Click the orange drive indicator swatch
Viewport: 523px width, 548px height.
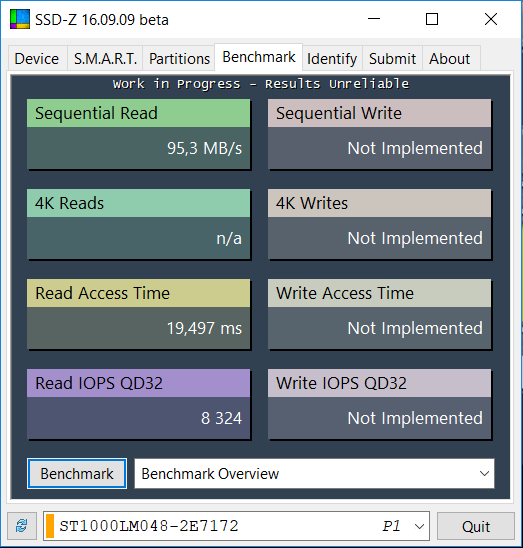(50, 526)
